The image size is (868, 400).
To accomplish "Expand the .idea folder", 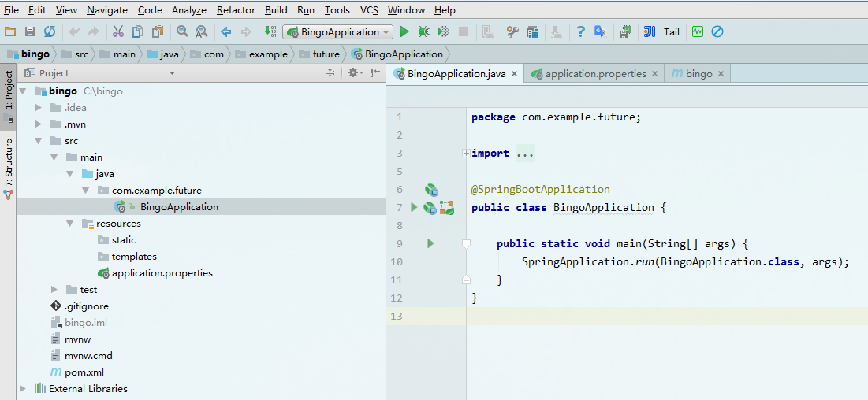I will coord(38,107).
